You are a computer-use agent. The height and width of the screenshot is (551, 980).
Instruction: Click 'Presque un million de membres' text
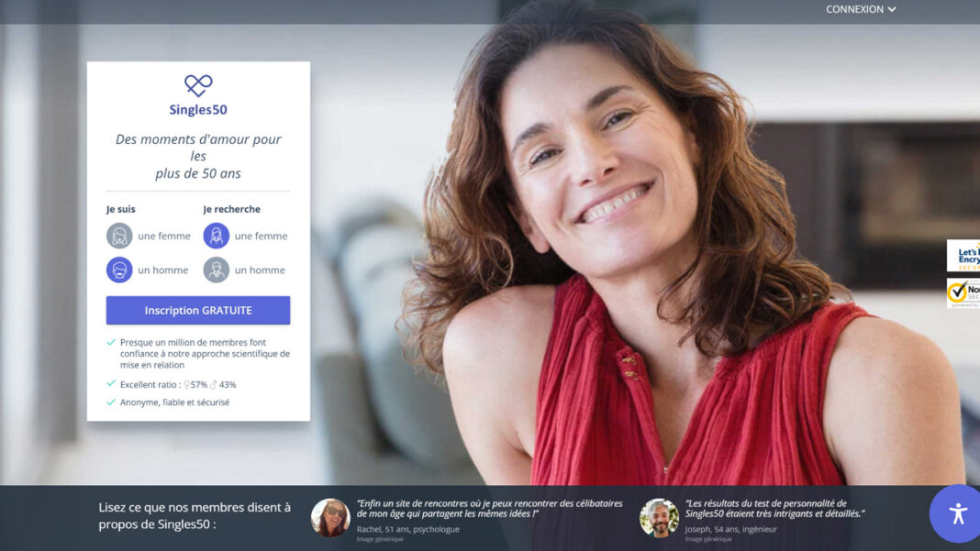click(205, 354)
